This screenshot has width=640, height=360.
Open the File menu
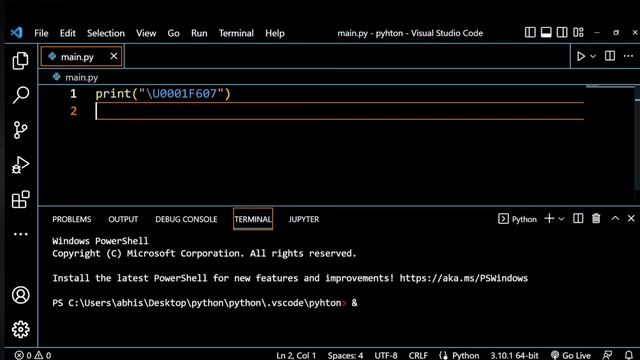pyautogui.click(x=41, y=33)
